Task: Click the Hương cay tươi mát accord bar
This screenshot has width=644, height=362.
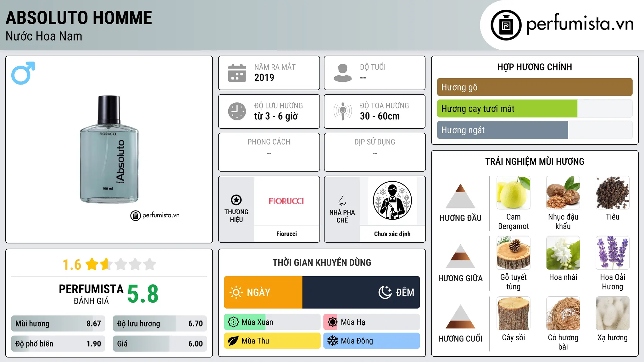Action: pos(535,108)
